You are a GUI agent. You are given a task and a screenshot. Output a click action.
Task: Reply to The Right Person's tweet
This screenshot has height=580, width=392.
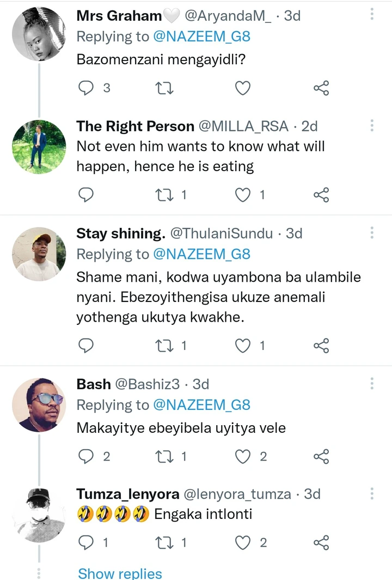pyautogui.click(x=86, y=195)
